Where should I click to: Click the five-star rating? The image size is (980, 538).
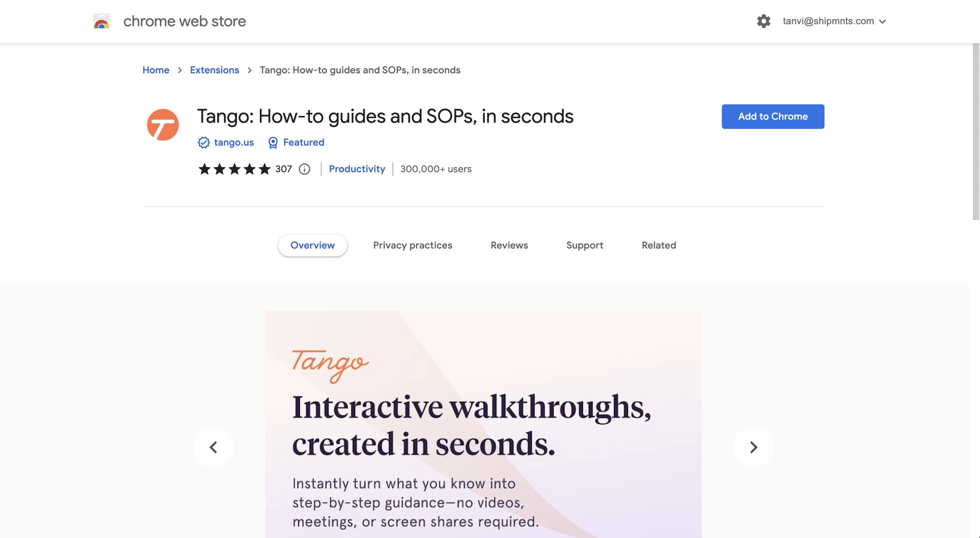click(x=234, y=169)
